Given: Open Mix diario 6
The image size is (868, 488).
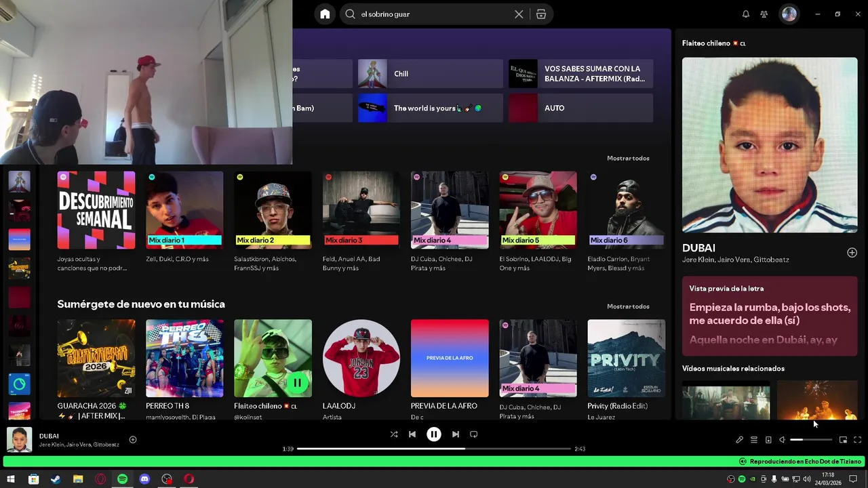Looking at the screenshot, I should 627,210.
